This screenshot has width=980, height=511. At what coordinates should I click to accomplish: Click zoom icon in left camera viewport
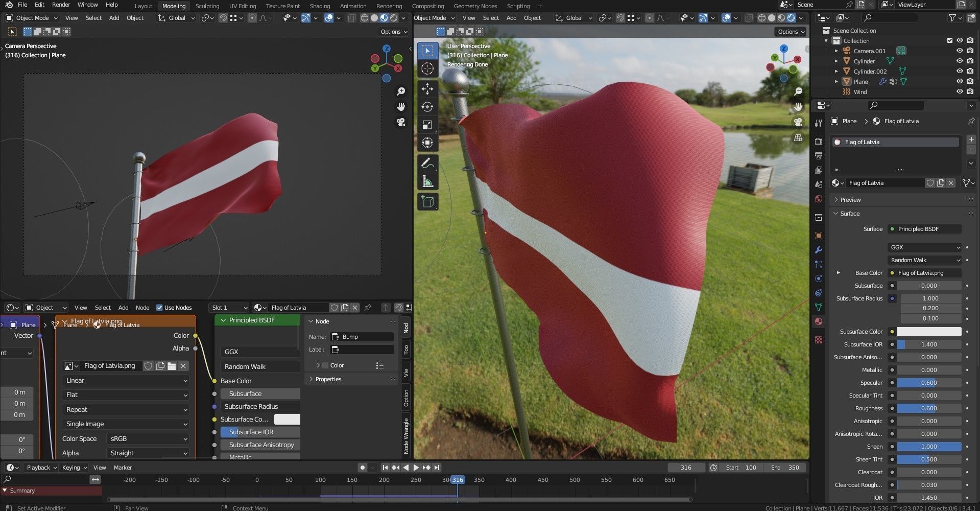401,91
